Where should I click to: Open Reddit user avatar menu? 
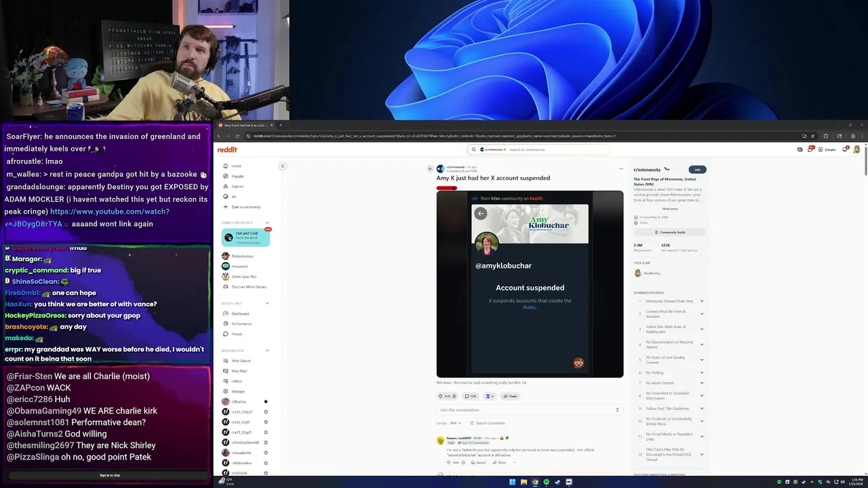(x=856, y=150)
